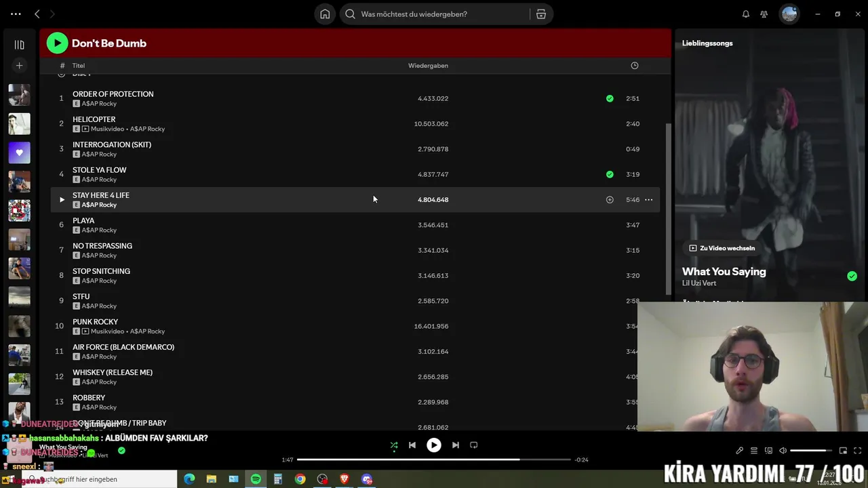The height and width of the screenshot is (488, 868).
Task: Select track AIR FORCE (BLACK DEMARCO)
Action: tap(123, 347)
